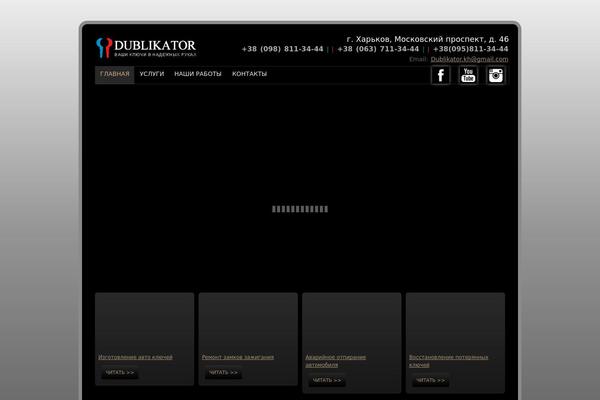This screenshot has width=600, height=400.
Task: Click phone number +38(095)811-34-44
Action: (x=471, y=49)
